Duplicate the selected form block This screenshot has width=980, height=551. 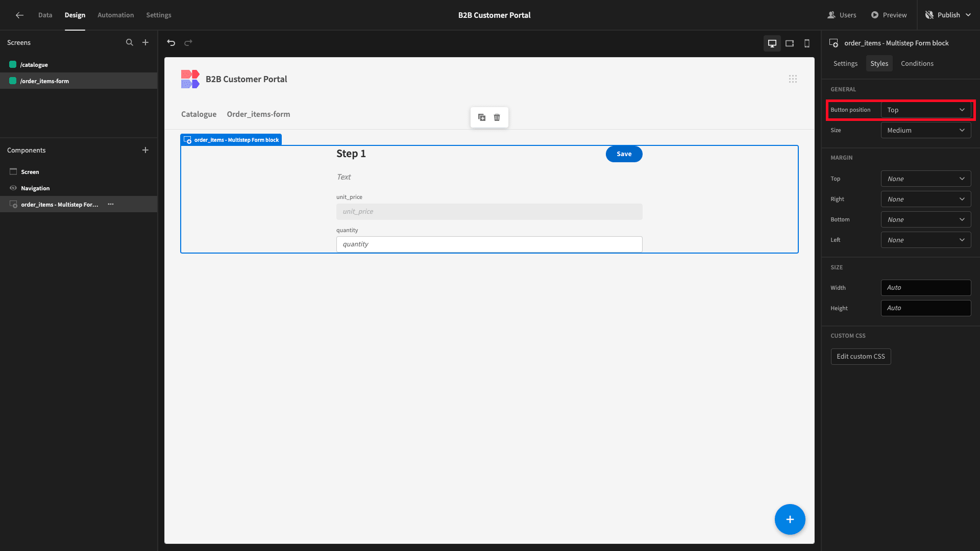point(482,117)
